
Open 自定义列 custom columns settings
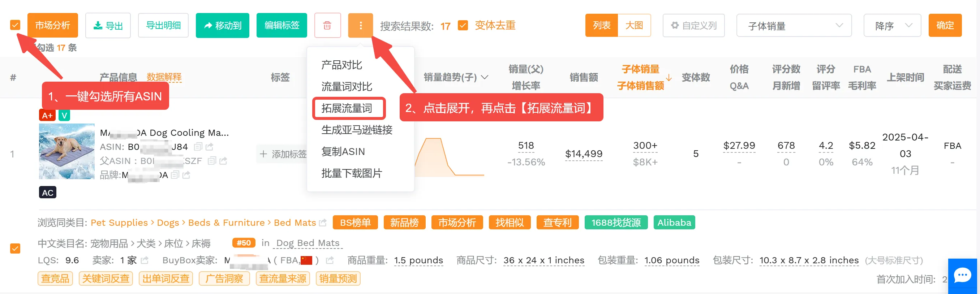point(693,26)
